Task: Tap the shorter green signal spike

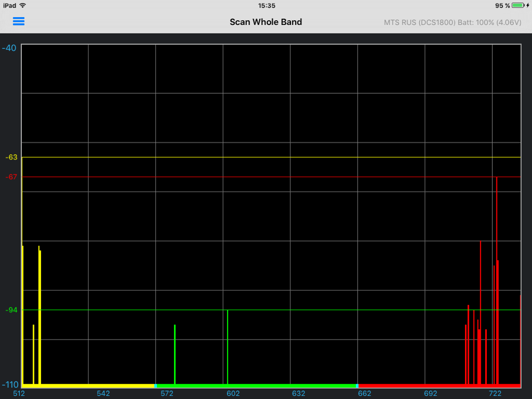Action: [x=174, y=354]
